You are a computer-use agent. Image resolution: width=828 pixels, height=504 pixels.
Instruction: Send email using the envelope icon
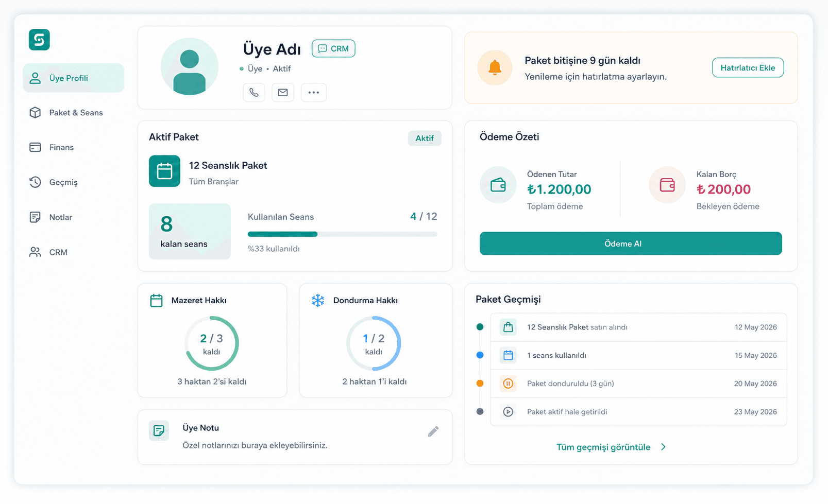coord(283,92)
